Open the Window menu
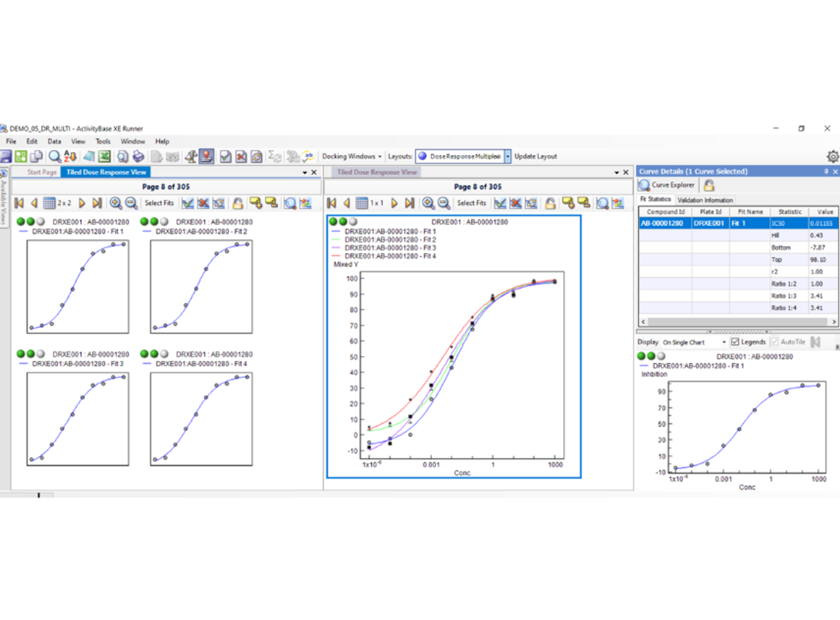The width and height of the screenshot is (840, 620). 133,141
